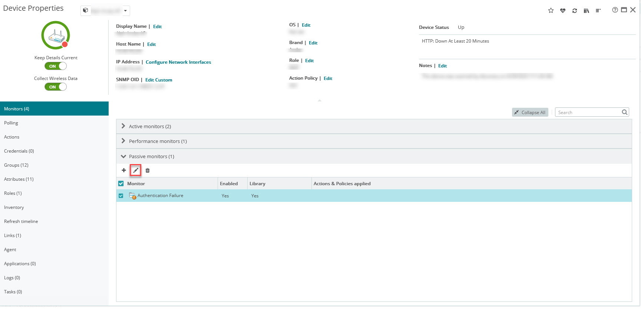Open the Applications (0) tab

[54, 263]
